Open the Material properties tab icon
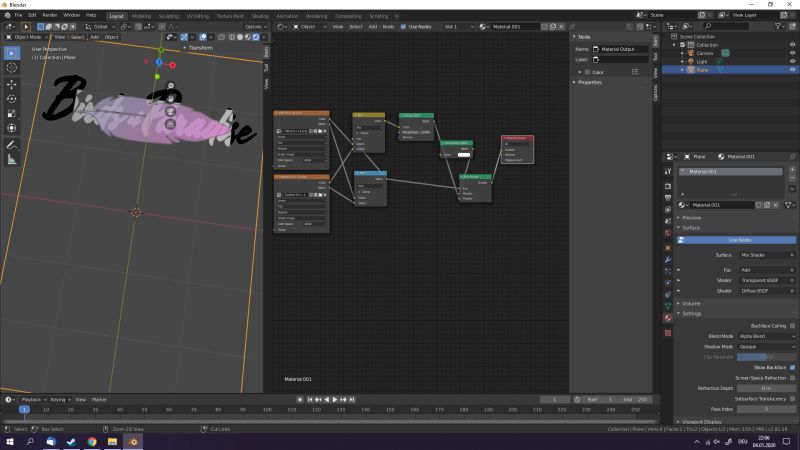This screenshot has height=450, width=800. pos(668,318)
